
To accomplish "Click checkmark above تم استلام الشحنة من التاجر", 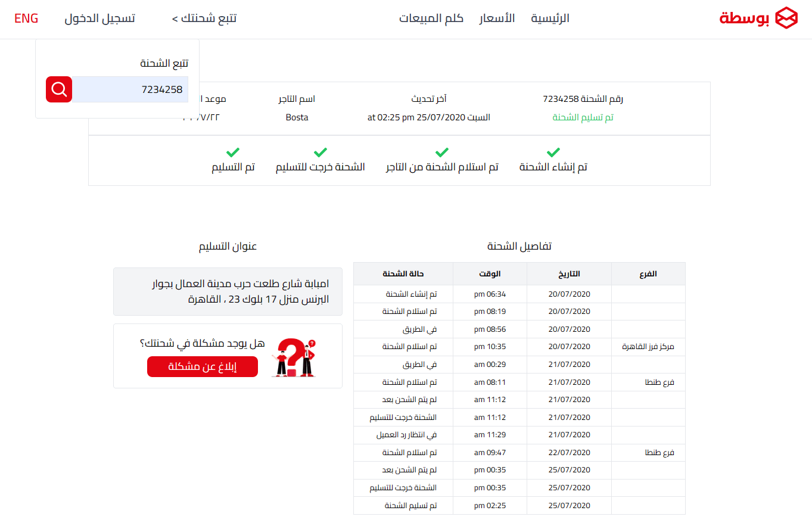I will 442,152.
